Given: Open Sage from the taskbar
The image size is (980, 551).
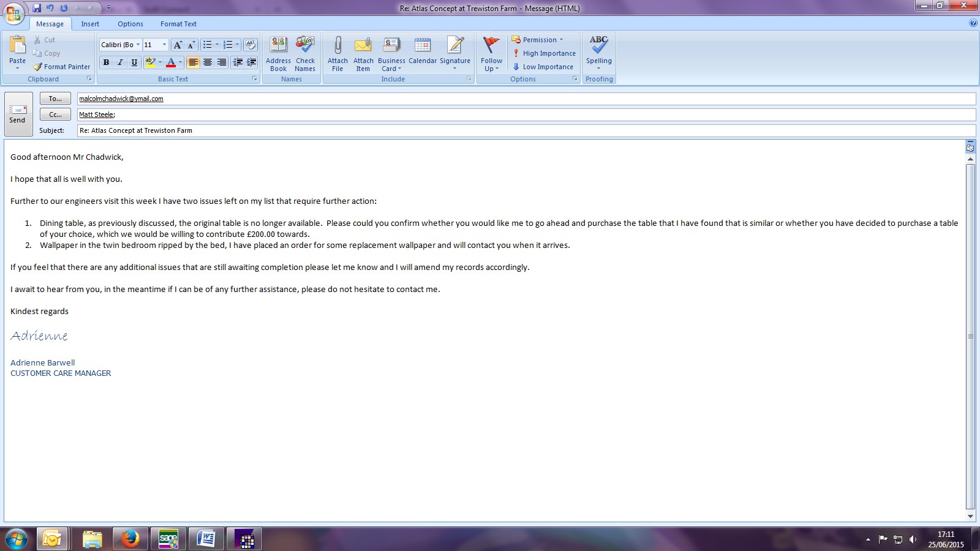Looking at the screenshot, I should [168, 539].
